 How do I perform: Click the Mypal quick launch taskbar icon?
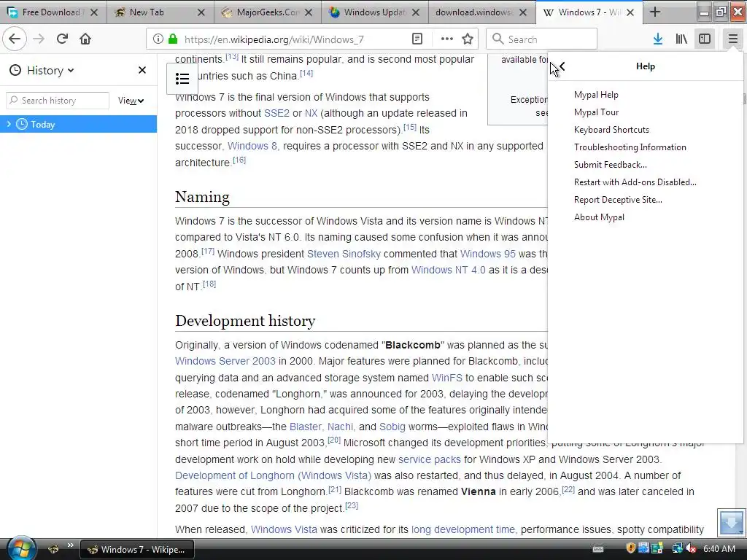click(53, 549)
